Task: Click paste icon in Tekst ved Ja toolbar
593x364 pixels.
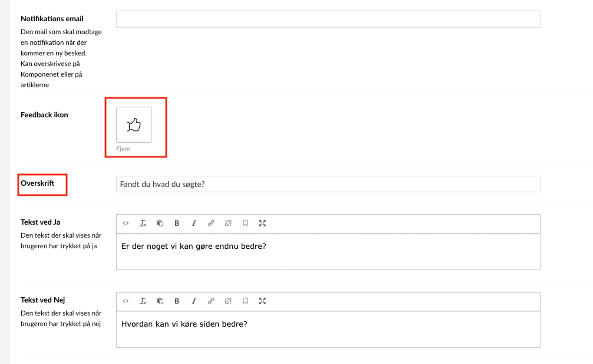Action: pyautogui.click(x=160, y=223)
